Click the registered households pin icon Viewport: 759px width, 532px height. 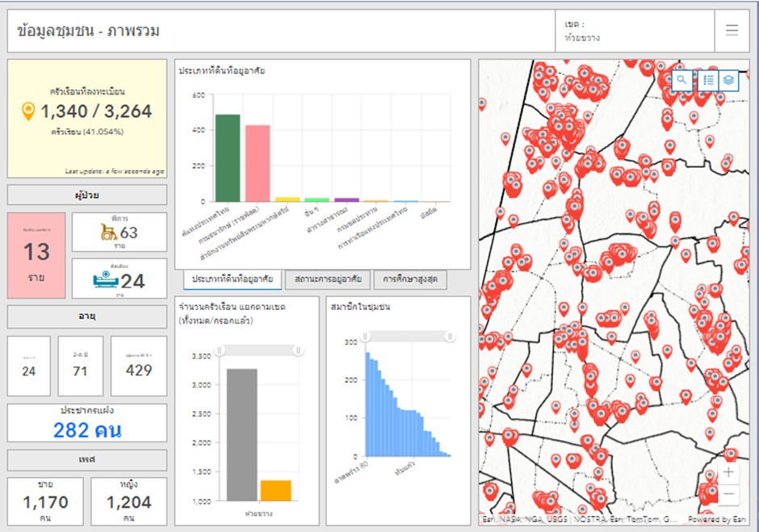pyautogui.click(x=28, y=111)
